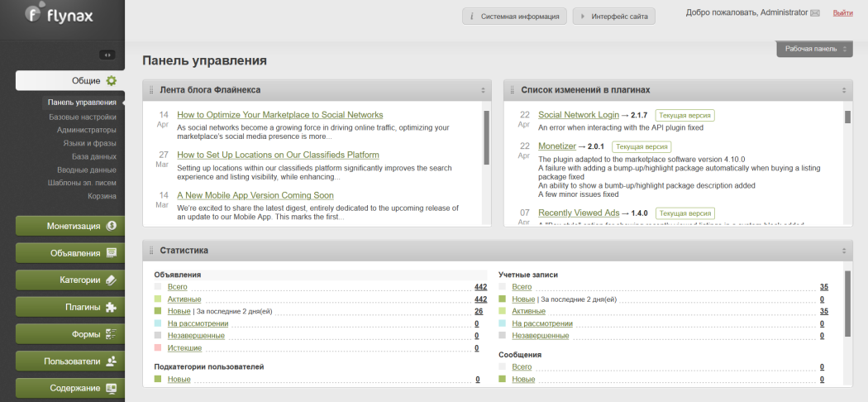This screenshot has width=868, height=402.
Task: Go to Языки и фразы
Action: click(x=89, y=143)
